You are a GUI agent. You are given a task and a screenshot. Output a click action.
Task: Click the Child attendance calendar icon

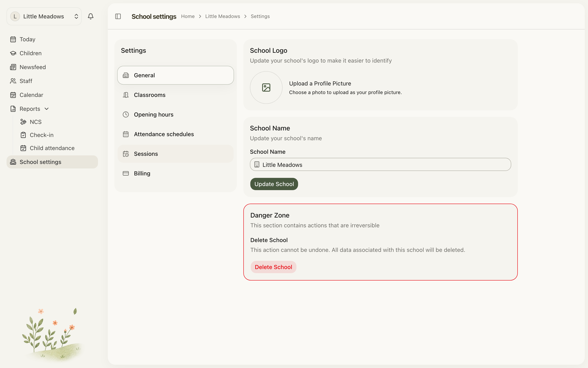[23, 148]
